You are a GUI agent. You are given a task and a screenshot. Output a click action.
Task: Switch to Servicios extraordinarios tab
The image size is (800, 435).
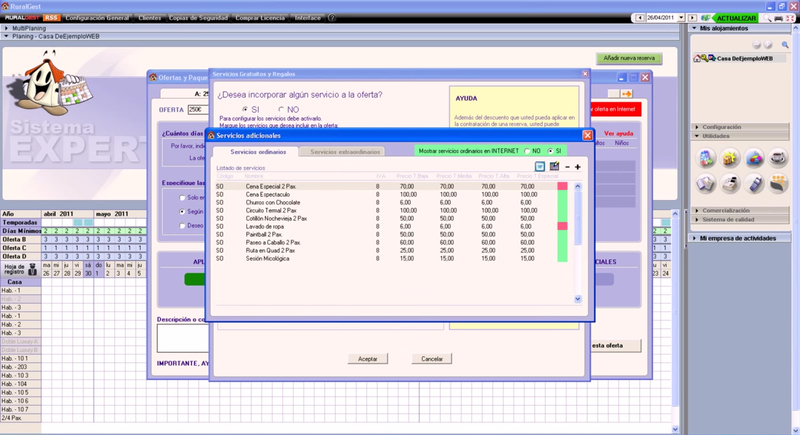(x=345, y=151)
